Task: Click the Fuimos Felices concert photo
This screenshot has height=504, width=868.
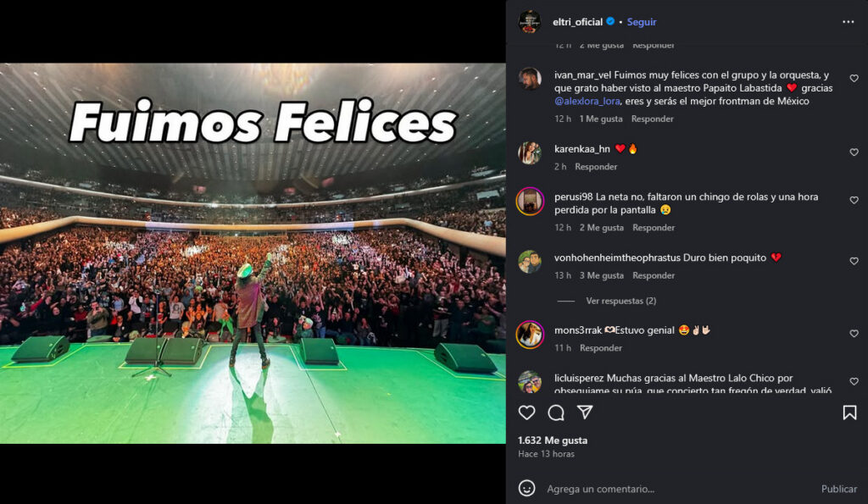Action: coord(253,252)
